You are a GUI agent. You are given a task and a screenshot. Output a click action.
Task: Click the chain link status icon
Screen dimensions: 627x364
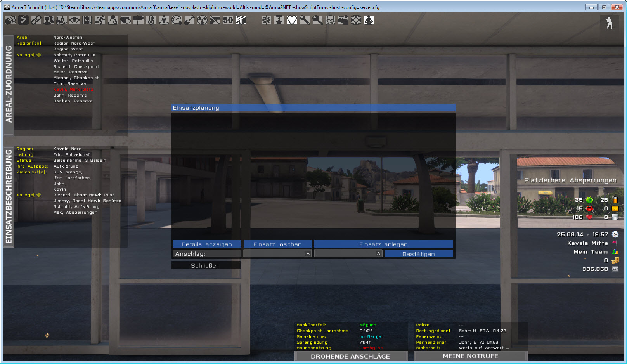(36, 20)
